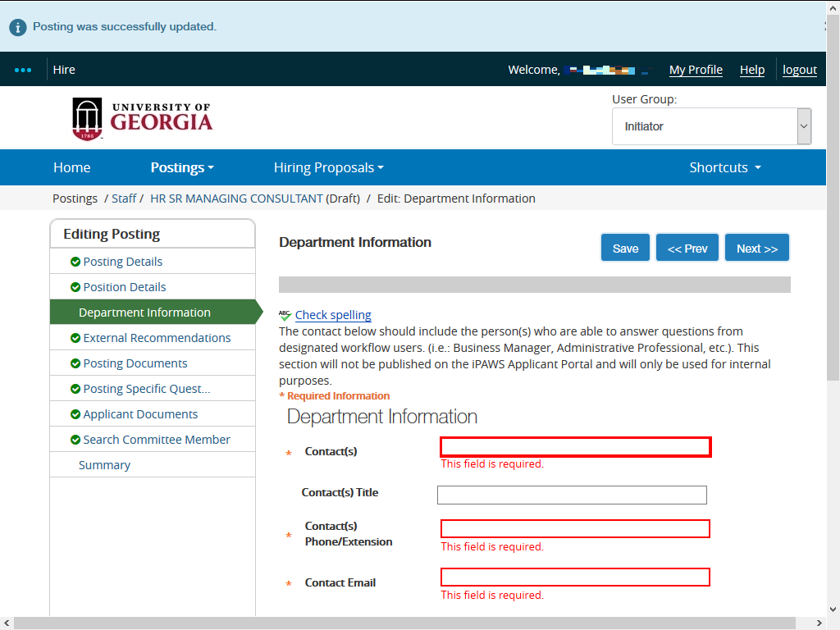Click green checkmark beside Position Details
Screen dimensions: 840x630
75,287
